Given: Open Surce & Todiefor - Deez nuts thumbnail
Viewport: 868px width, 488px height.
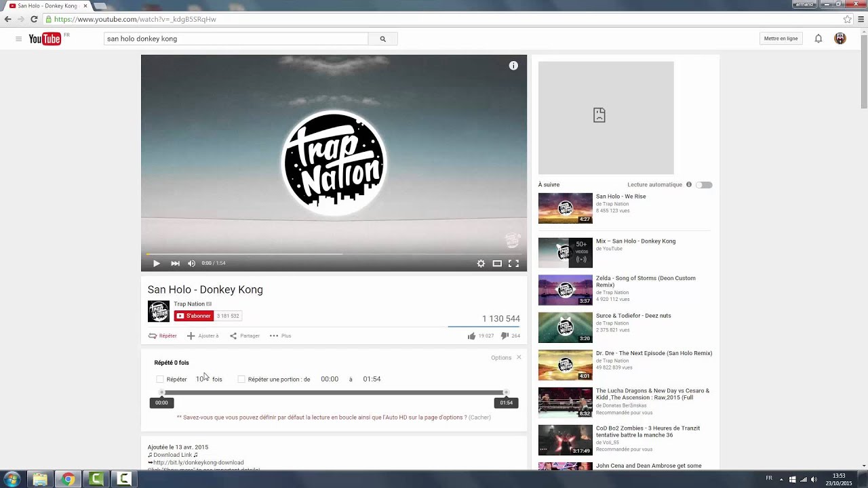Looking at the screenshot, I should [x=566, y=327].
